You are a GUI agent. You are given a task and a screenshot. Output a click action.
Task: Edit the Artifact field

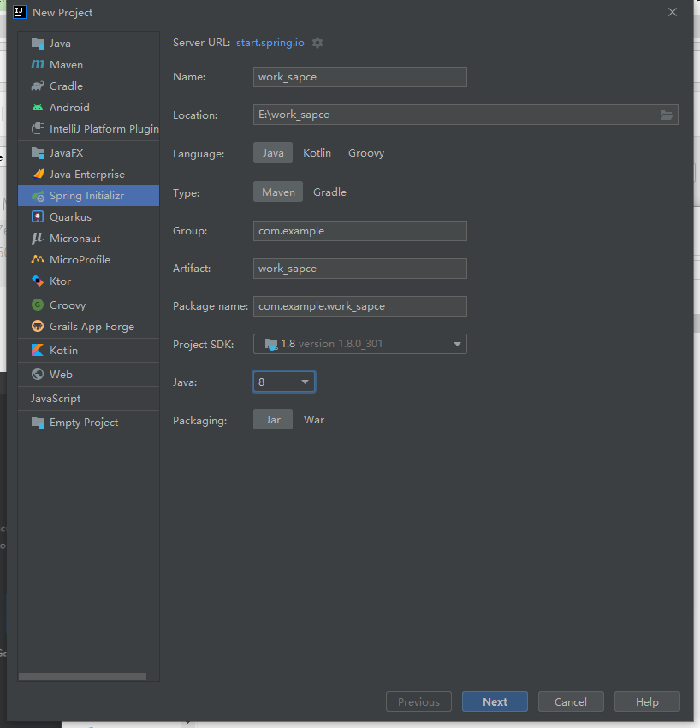pos(360,269)
